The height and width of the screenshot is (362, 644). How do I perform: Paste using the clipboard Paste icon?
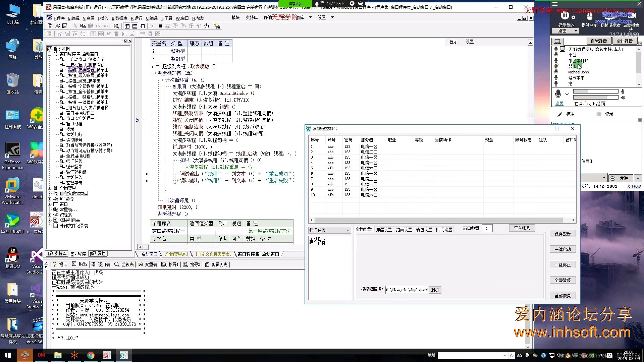91,26
